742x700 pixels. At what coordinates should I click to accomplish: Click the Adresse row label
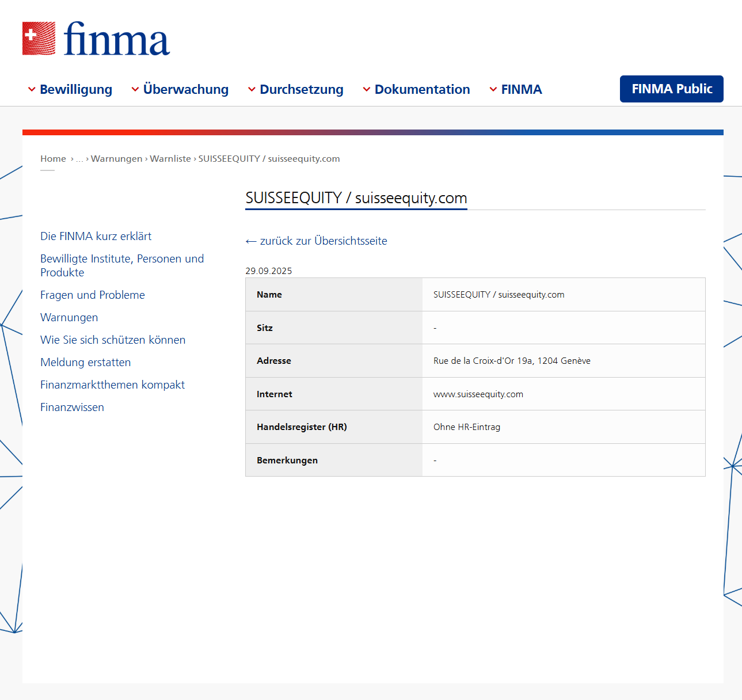coord(274,361)
